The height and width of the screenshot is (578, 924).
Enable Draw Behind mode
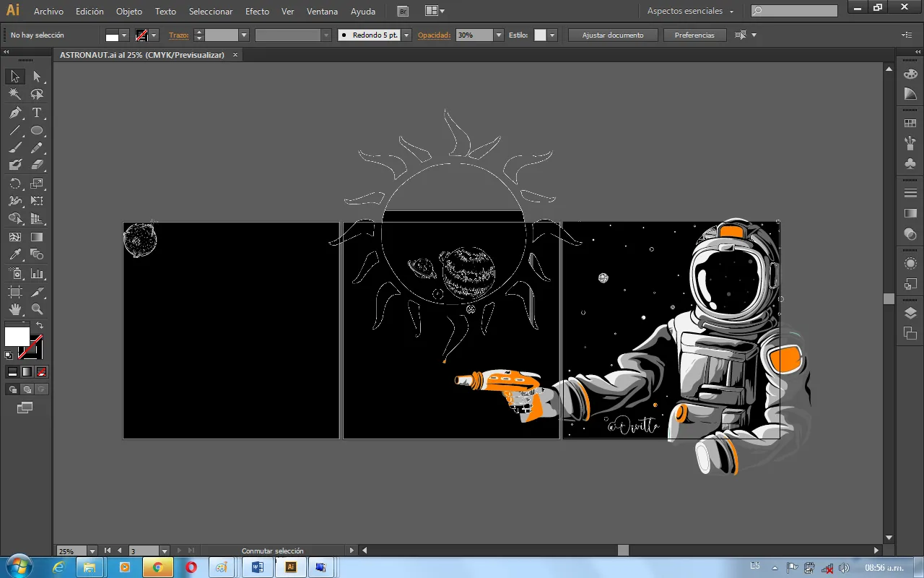pos(27,389)
